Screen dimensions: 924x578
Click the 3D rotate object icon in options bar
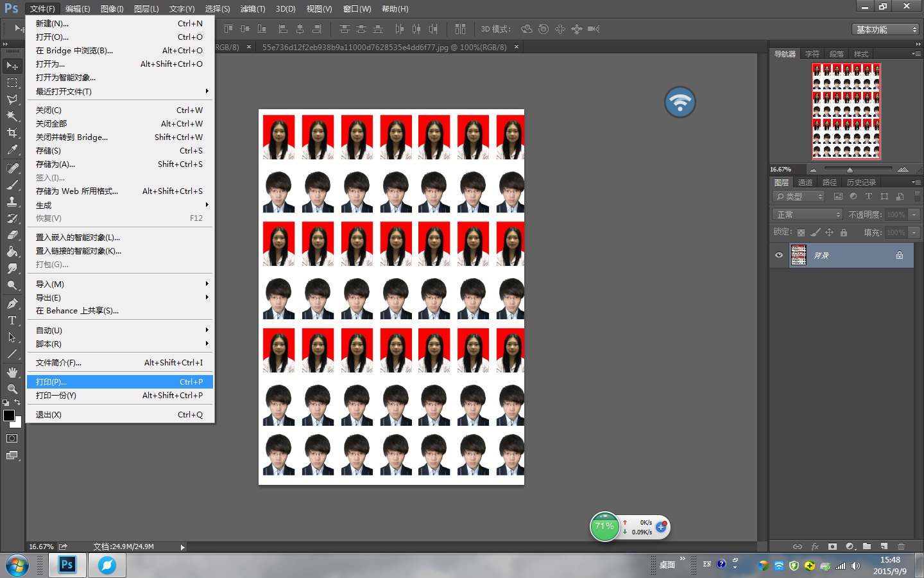[x=527, y=29]
